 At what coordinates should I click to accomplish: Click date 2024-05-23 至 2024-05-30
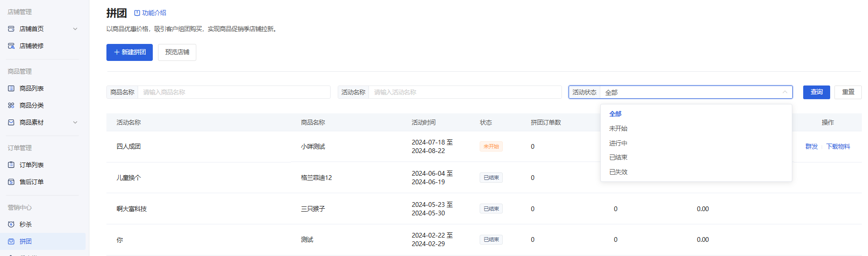coord(432,209)
